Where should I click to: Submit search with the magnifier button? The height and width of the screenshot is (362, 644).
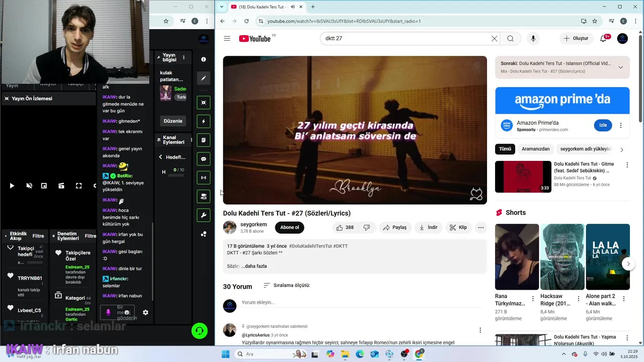pyautogui.click(x=510, y=39)
